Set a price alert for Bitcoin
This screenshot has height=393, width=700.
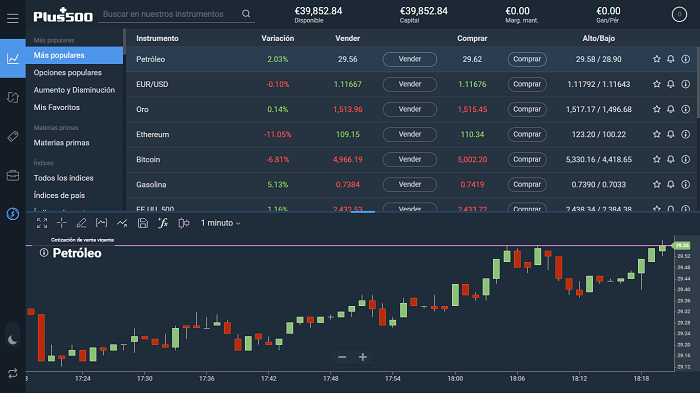tap(671, 159)
